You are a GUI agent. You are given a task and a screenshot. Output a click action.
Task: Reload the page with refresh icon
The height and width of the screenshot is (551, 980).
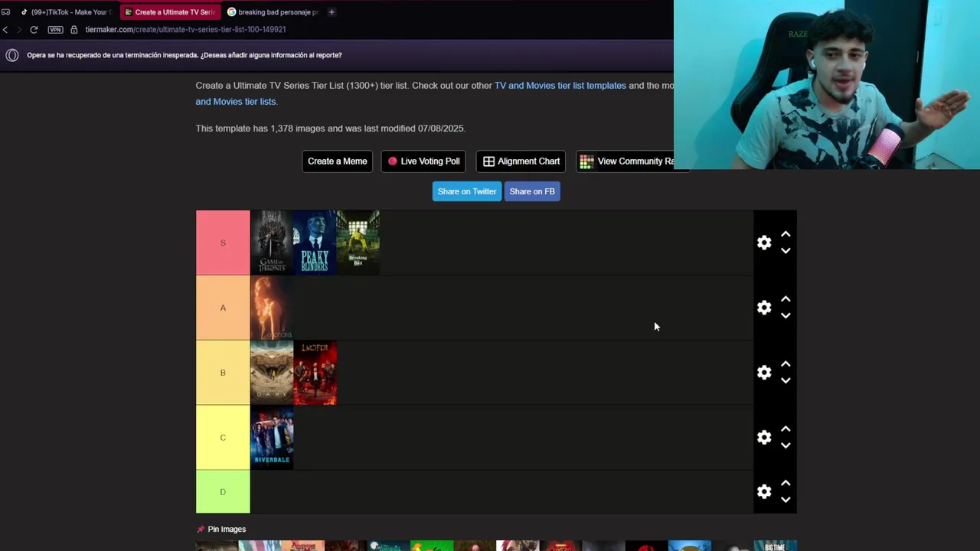(x=34, y=29)
